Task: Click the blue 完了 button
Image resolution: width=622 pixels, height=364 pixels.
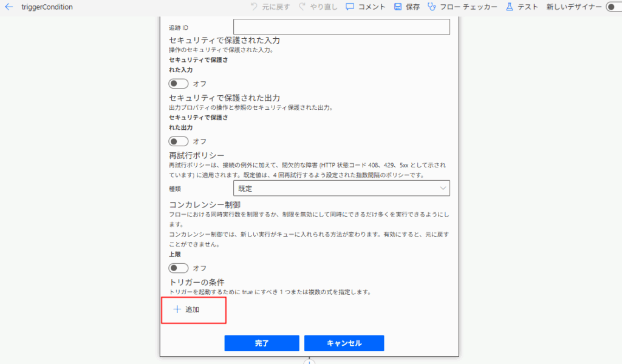Action: [262, 343]
